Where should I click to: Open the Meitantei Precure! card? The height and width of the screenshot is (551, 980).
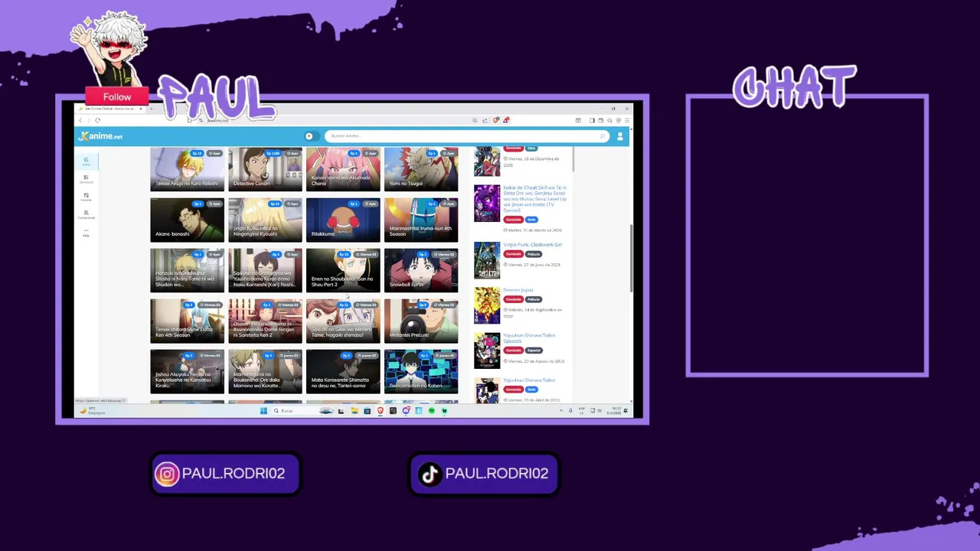click(421, 321)
